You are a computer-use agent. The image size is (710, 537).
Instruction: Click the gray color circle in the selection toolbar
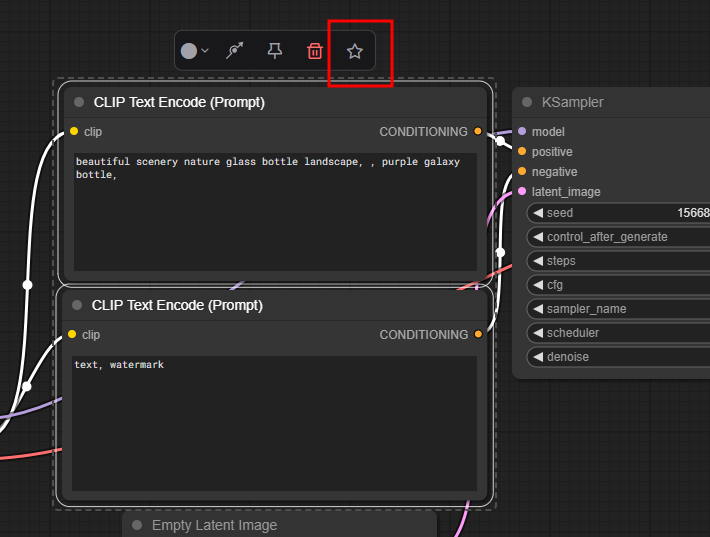click(x=188, y=51)
